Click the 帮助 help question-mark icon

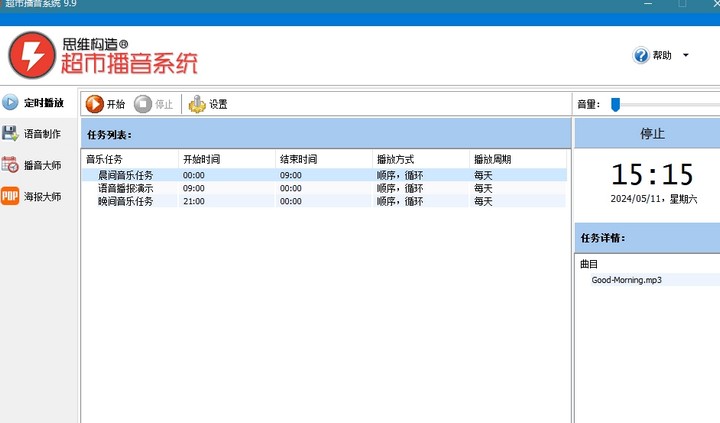click(x=641, y=56)
